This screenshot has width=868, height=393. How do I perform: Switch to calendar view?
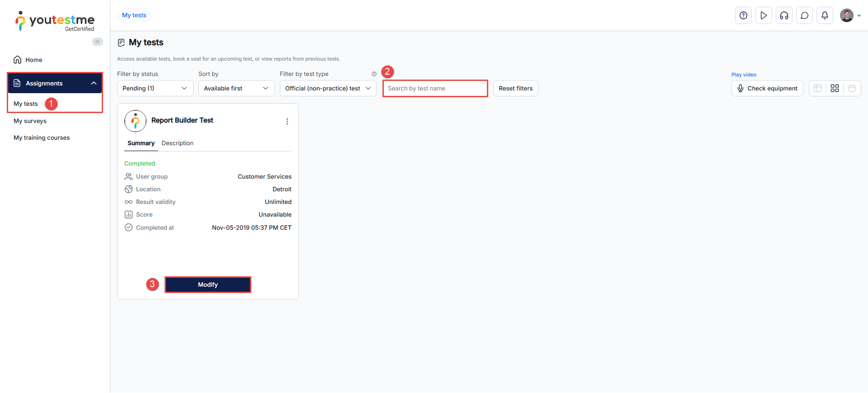coord(852,88)
